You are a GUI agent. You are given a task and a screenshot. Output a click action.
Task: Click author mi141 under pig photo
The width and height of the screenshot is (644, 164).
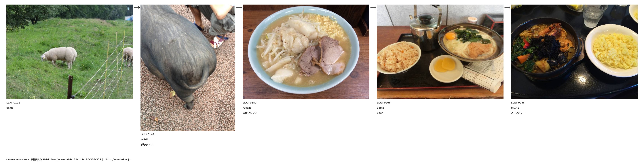(x=145, y=140)
